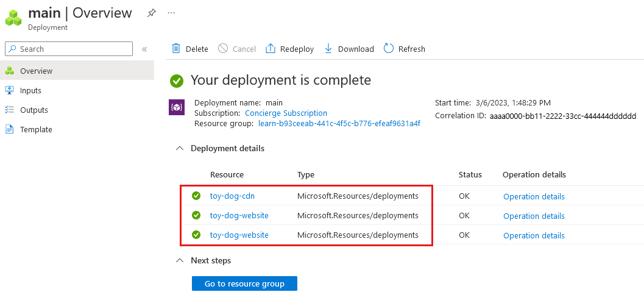
Task: Click the Operation details column header
Action: tap(534, 174)
